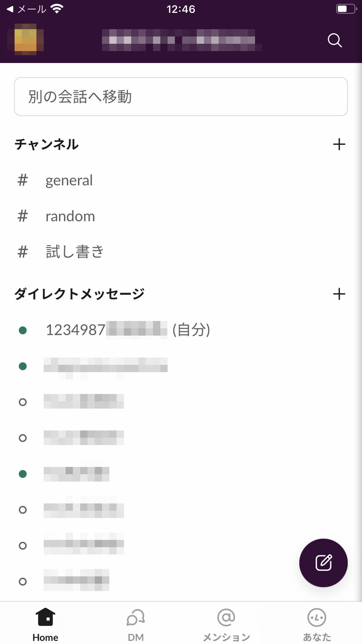Viewport: 362px width, 644px height.
Task: Collapse the ダイレクトメッセージ section header
Action: [x=79, y=294]
